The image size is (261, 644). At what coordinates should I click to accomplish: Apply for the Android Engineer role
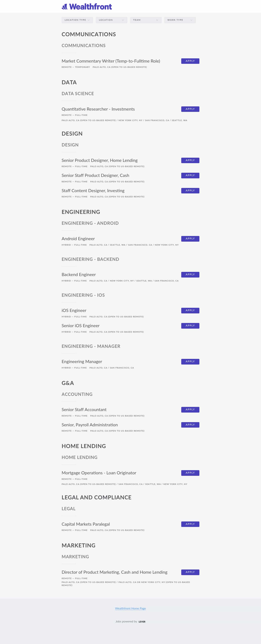tap(190, 239)
